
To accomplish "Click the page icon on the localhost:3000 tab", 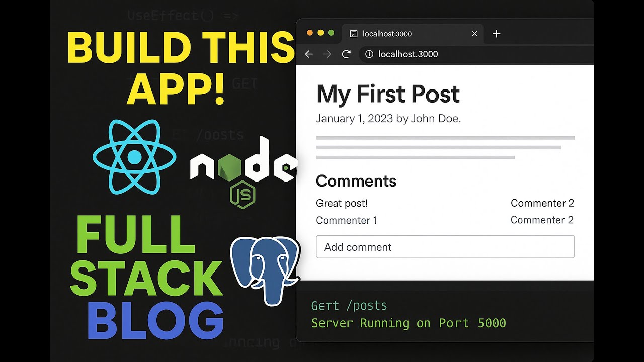I will point(354,34).
